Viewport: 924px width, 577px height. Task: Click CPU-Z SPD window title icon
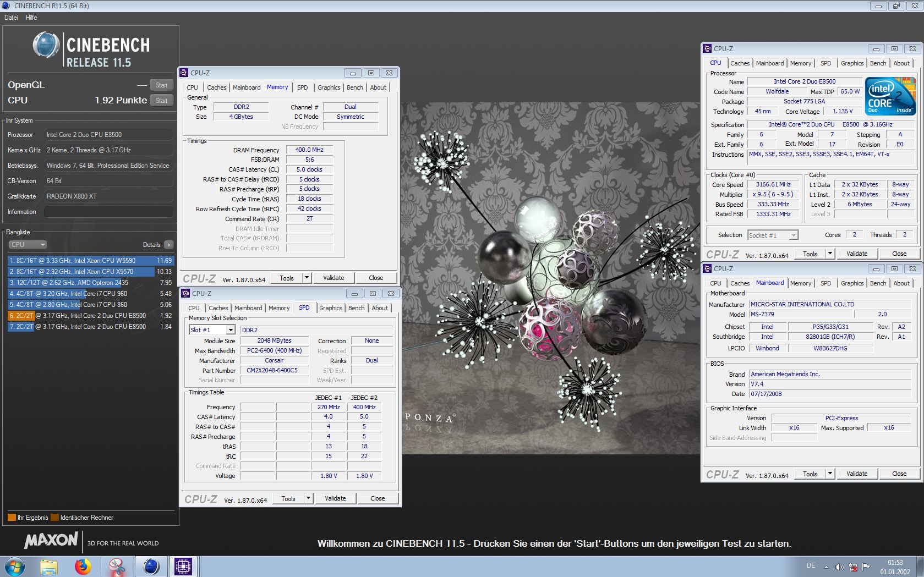coord(186,293)
